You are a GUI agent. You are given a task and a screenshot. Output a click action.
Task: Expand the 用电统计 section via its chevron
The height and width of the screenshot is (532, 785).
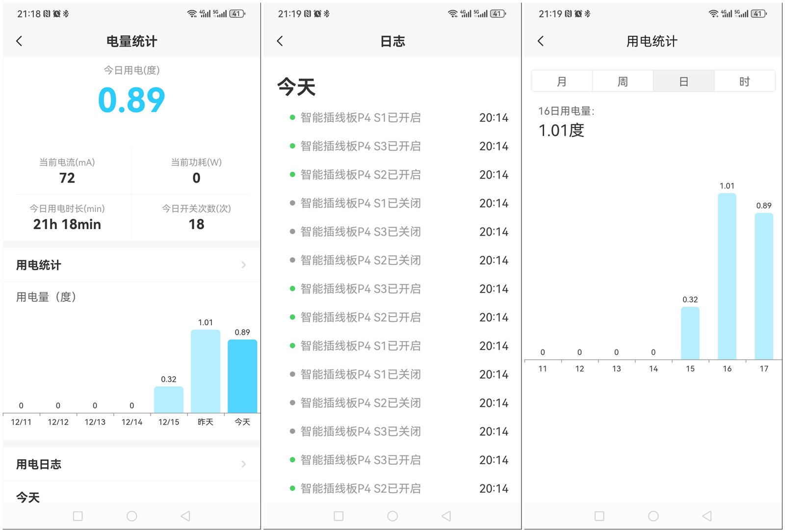243,265
